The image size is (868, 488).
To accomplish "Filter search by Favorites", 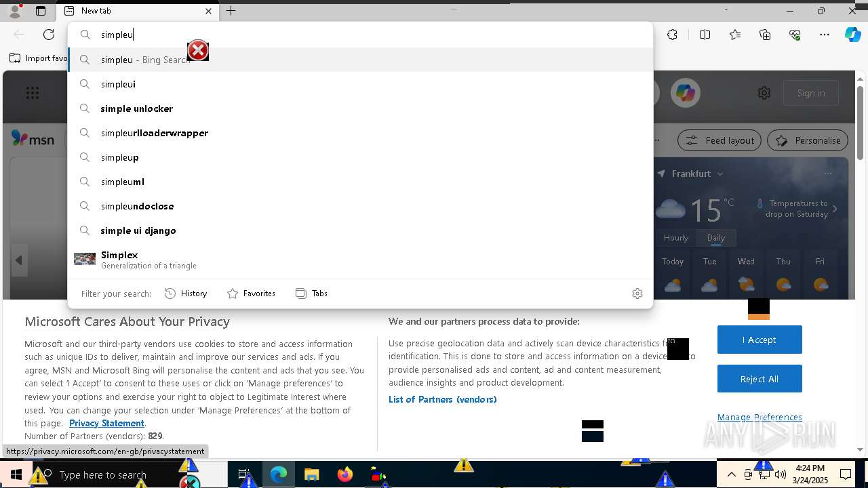I will (251, 293).
